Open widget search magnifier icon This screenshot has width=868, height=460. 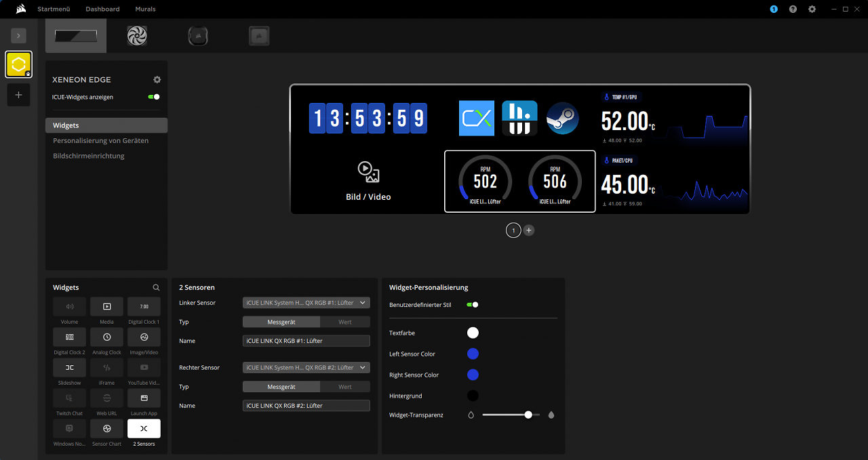point(156,287)
